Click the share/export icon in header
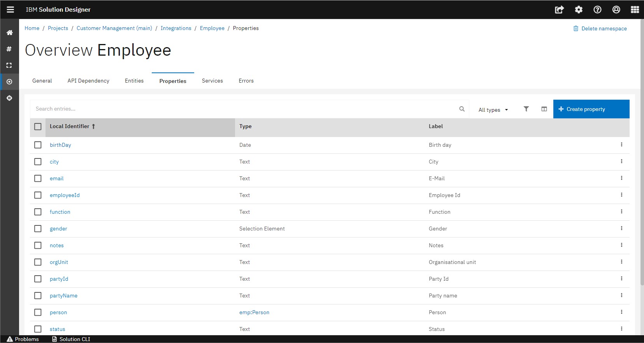 pyautogui.click(x=559, y=10)
